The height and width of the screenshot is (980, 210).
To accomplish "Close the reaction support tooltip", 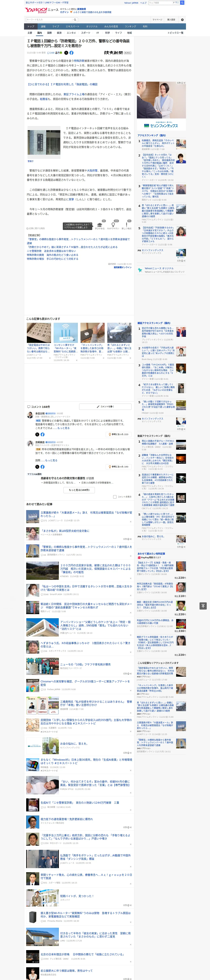I will click(x=91, y=224).
